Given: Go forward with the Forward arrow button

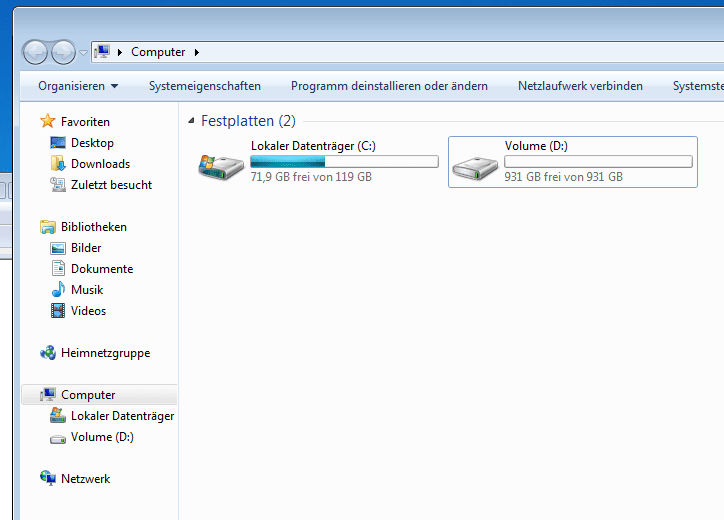Looking at the screenshot, I should [x=63, y=52].
